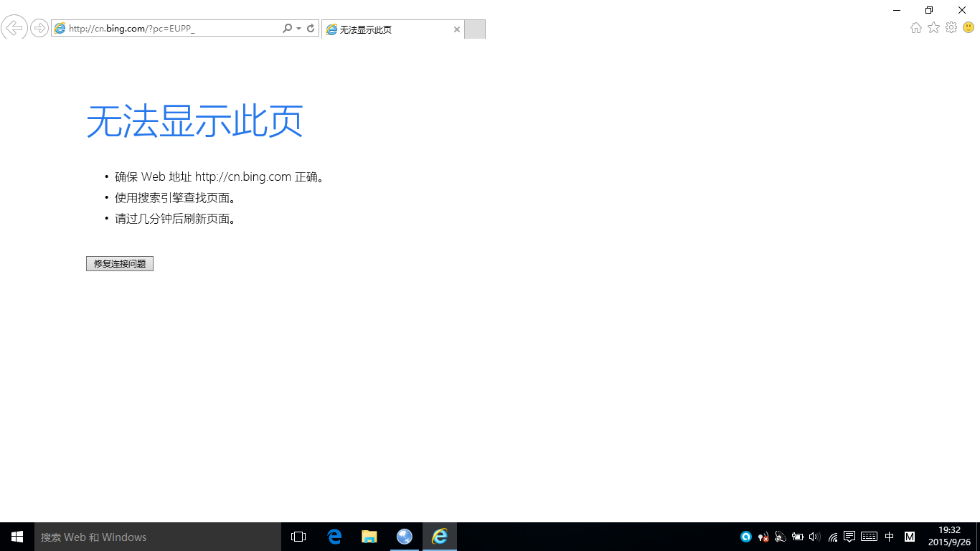Expand the address bar autocomplete dropdown arrow
The height and width of the screenshot is (551, 980).
point(299,29)
